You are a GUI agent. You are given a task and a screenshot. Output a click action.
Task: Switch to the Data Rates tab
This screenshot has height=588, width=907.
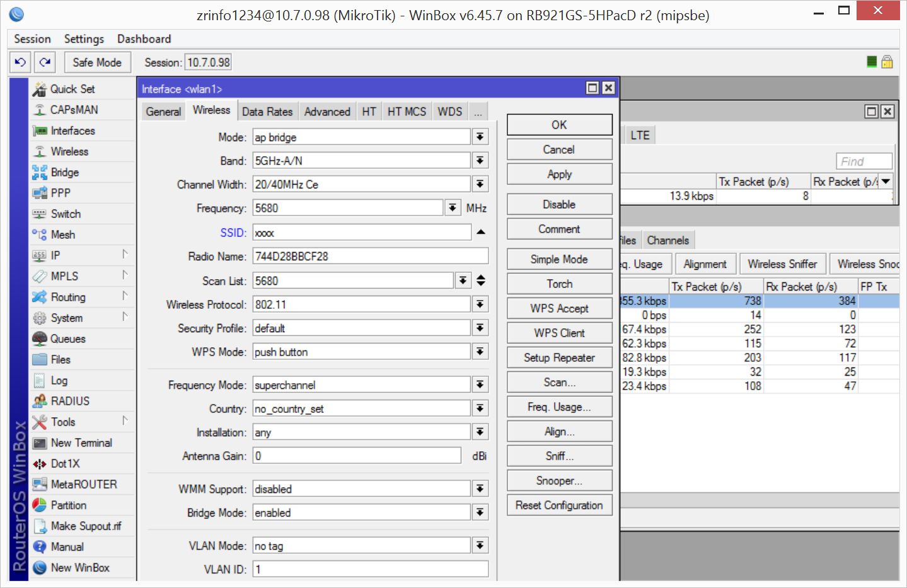[267, 112]
